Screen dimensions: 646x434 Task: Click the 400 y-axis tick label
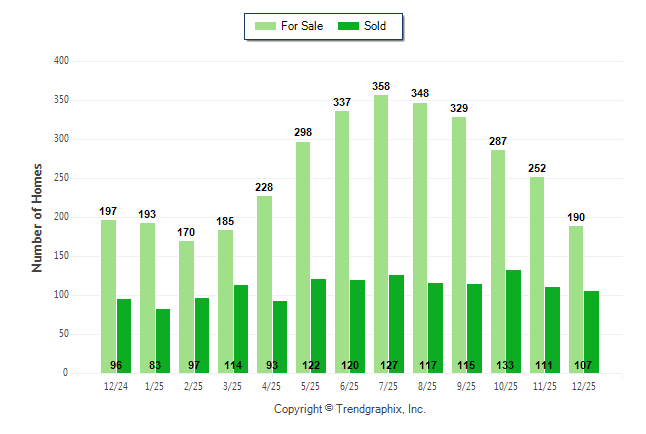click(61, 61)
